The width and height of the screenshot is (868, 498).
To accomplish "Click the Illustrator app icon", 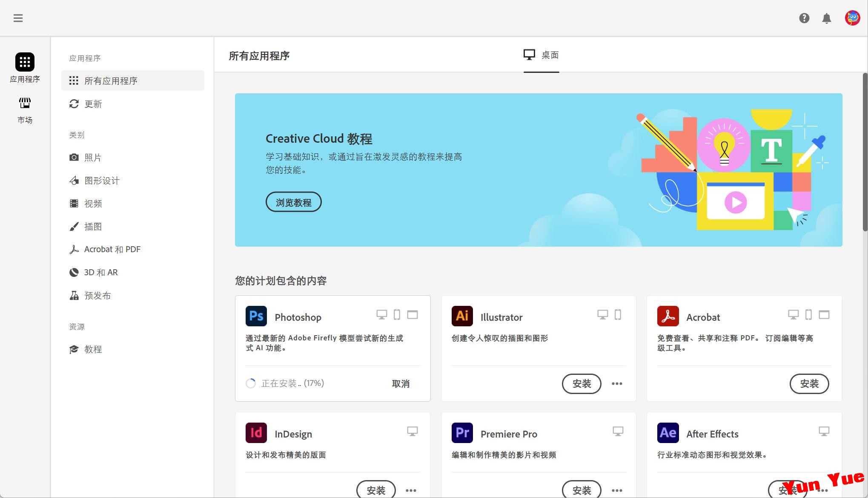I will point(462,316).
